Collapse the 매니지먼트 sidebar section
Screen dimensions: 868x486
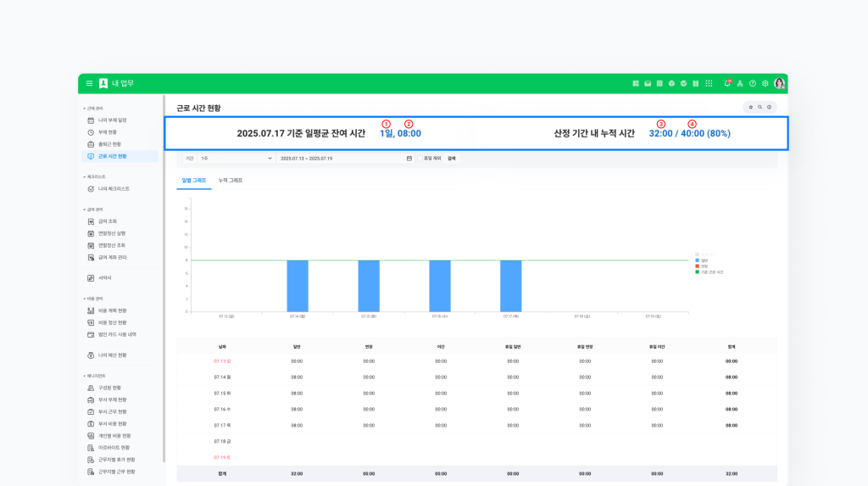click(95, 375)
